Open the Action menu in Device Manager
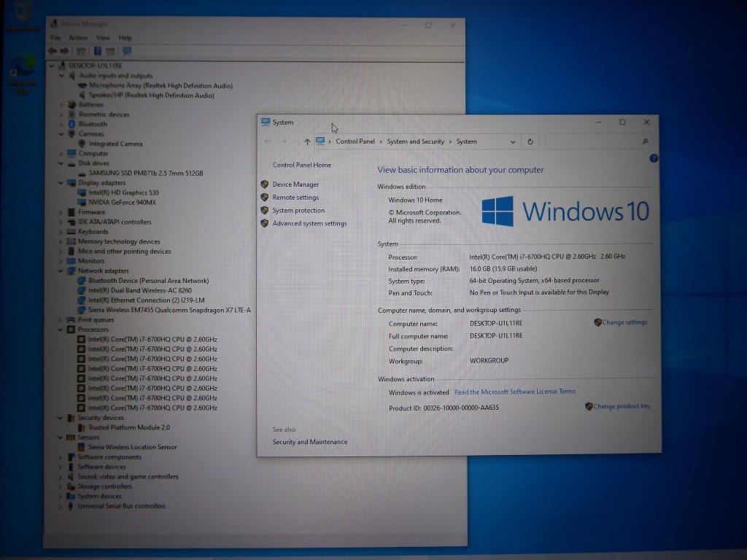Viewport: 747px width, 560px height. point(78,38)
